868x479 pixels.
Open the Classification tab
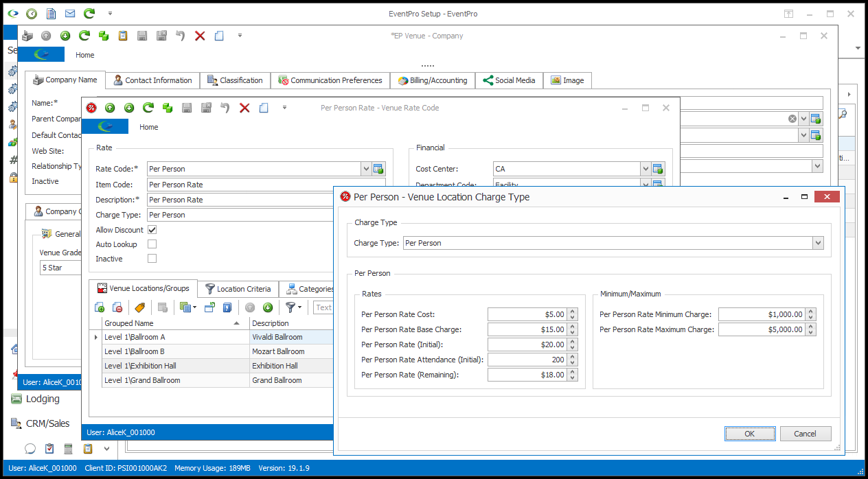[236, 80]
